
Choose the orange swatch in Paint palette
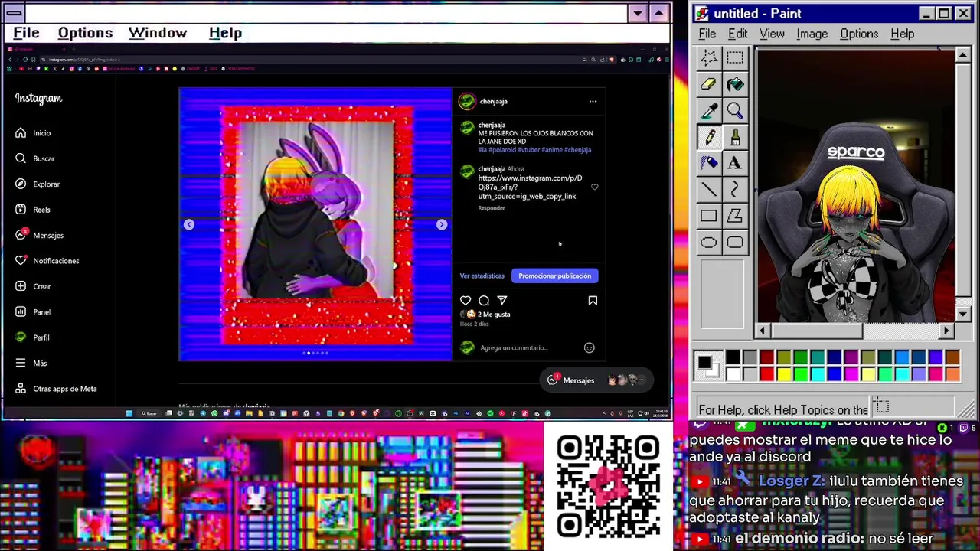coord(952,373)
